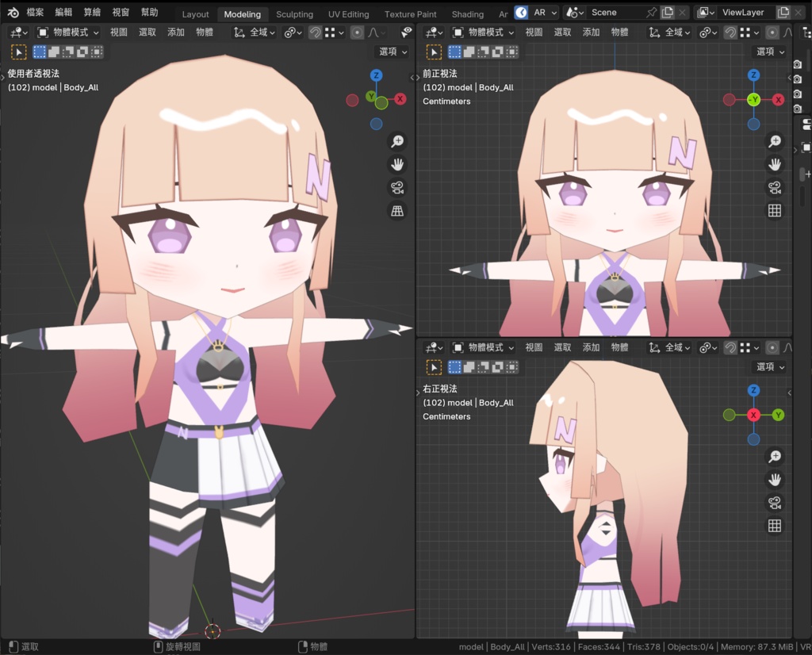Switch select mode to extend selection
Viewport: 812px width, 655px height.
point(54,52)
